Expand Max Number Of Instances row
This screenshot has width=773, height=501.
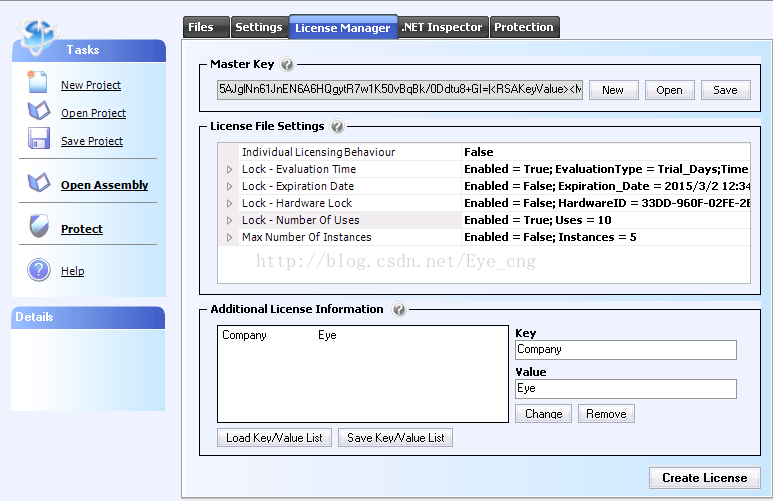229,238
